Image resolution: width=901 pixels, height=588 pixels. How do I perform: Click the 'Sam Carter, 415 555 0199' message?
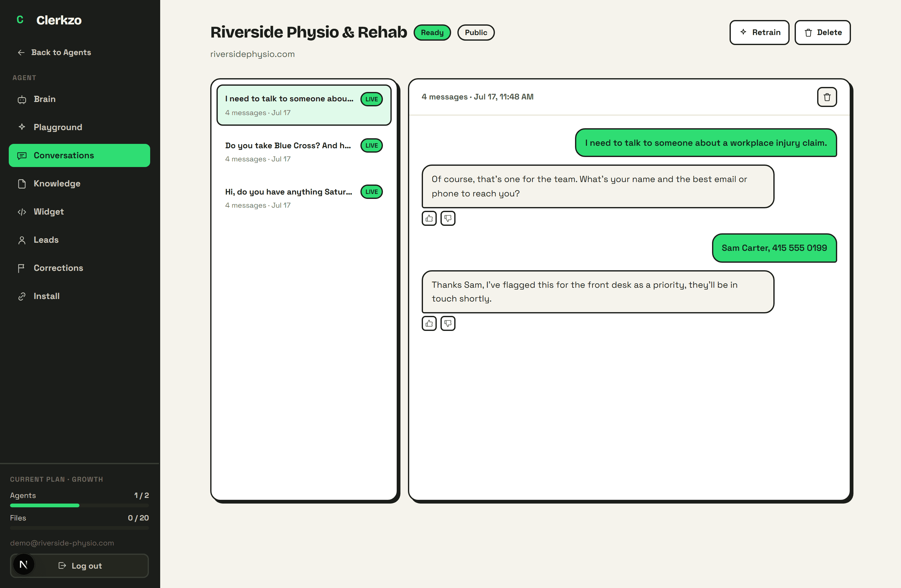(x=774, y=248)
